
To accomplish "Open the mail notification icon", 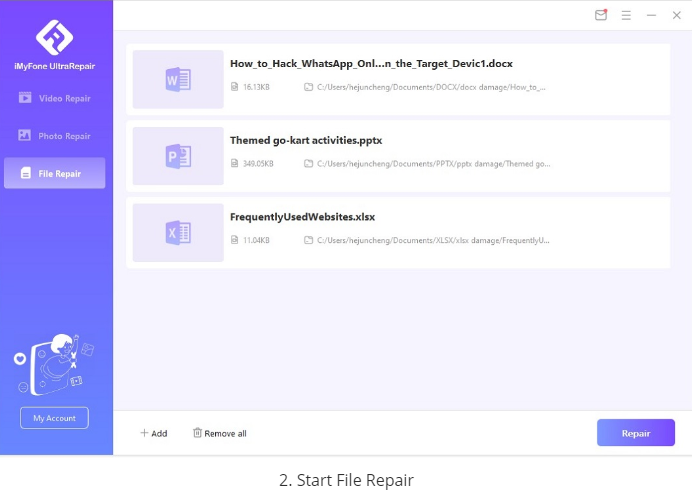I will (600, 15).
